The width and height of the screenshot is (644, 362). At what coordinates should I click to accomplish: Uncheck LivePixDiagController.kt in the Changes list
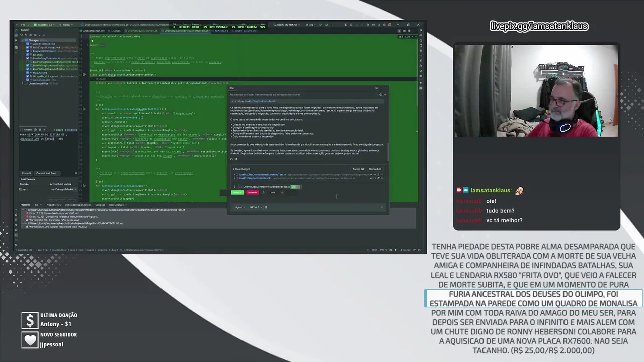pyautogui.click(x=27, y=58)
